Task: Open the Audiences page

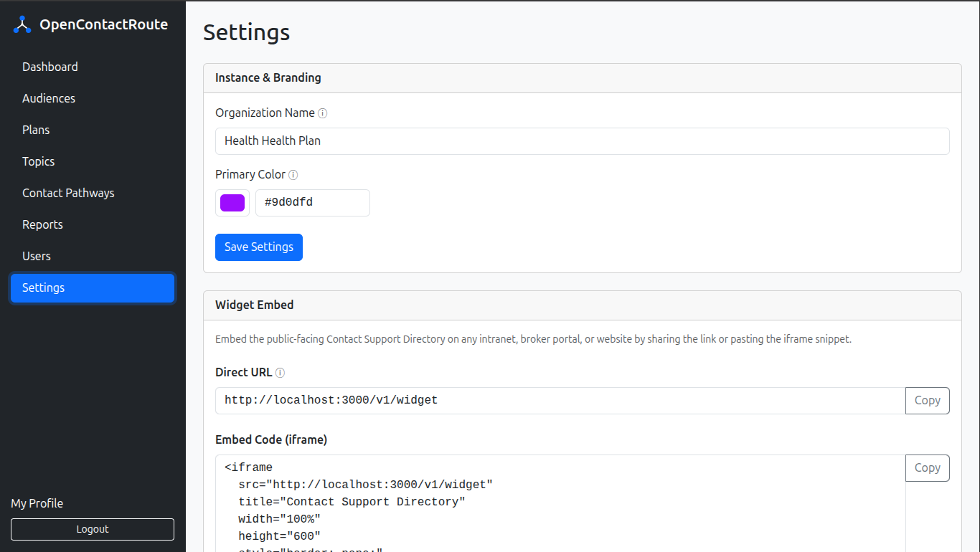Action: pyautogui.click(x=48, y=98)
